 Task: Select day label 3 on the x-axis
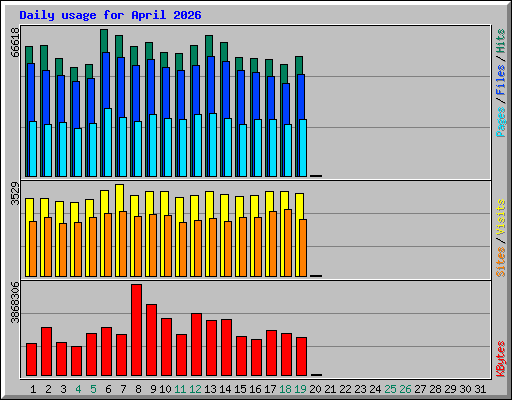pos(63,389)
